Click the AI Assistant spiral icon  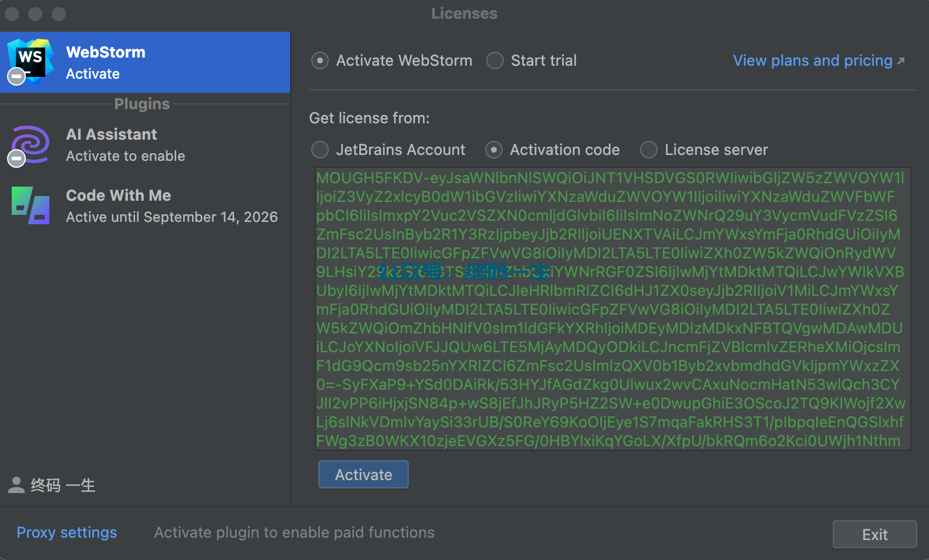pos(30,145)
